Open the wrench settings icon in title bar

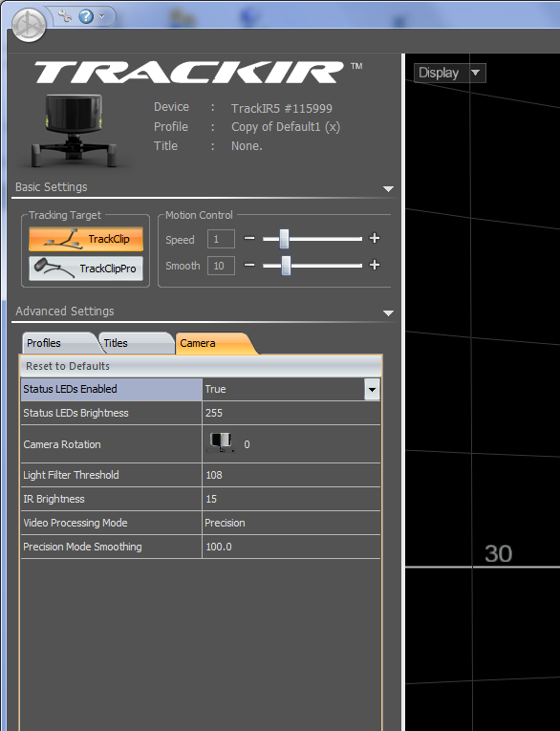[x=65, y=16]
